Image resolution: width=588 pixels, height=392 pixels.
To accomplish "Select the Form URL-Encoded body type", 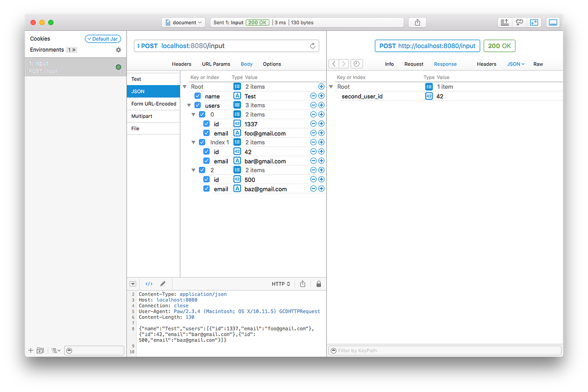I will (153, 104).
